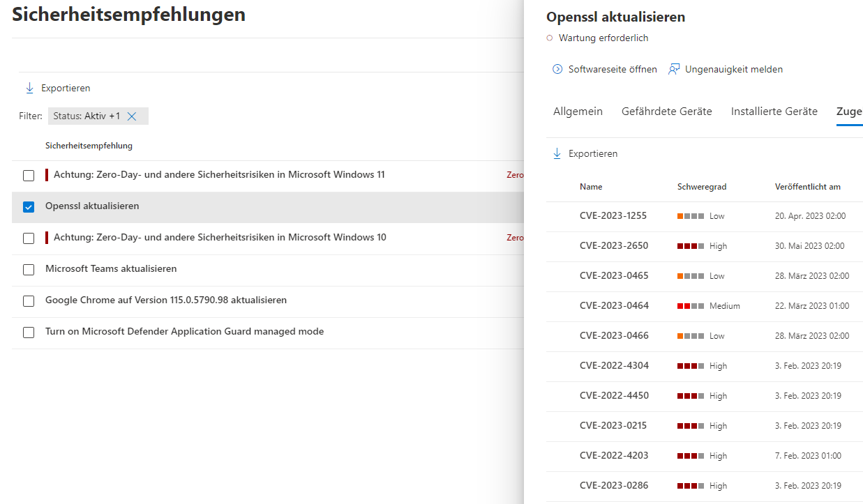Select the CVE-2022-4203 row
Image resolution: width=863 pixels, height=504 pixels.
coord(613,456)
